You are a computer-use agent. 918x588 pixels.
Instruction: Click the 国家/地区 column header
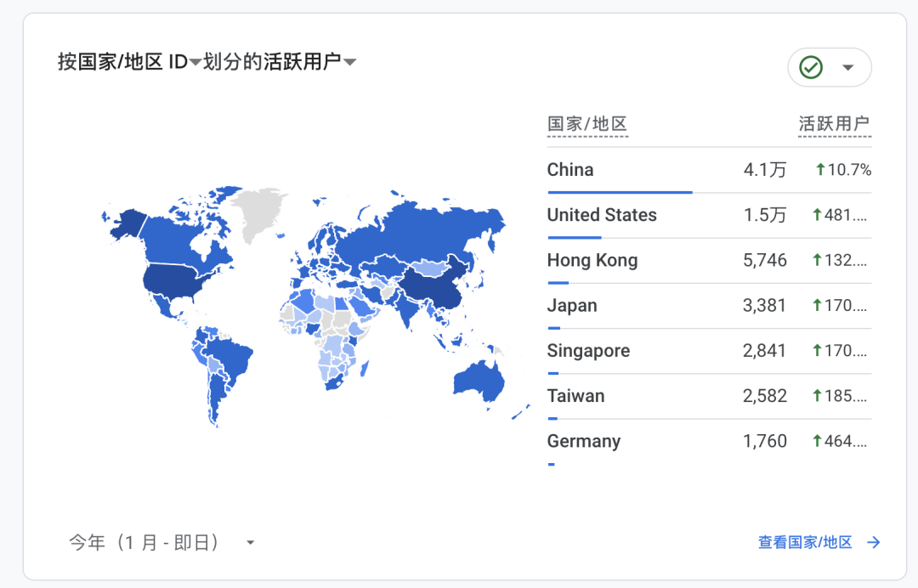tap(586, 124)
